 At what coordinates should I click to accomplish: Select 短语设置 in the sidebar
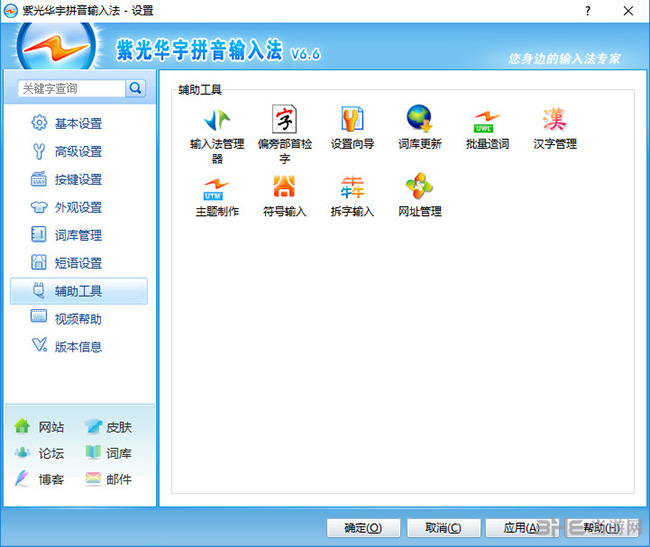click(79, 263)
